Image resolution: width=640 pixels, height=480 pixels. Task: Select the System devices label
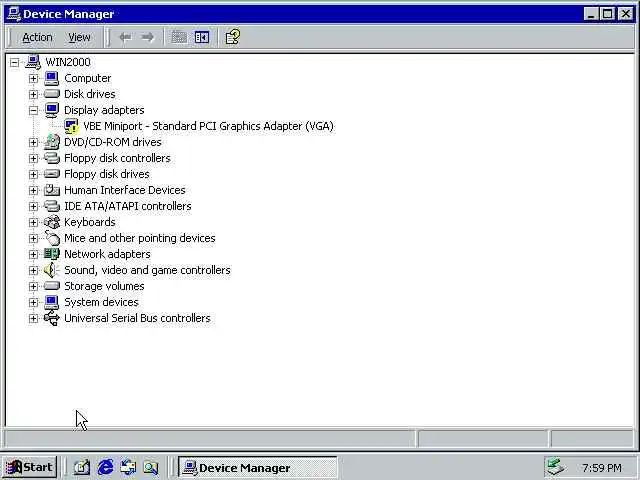point(101,302)
